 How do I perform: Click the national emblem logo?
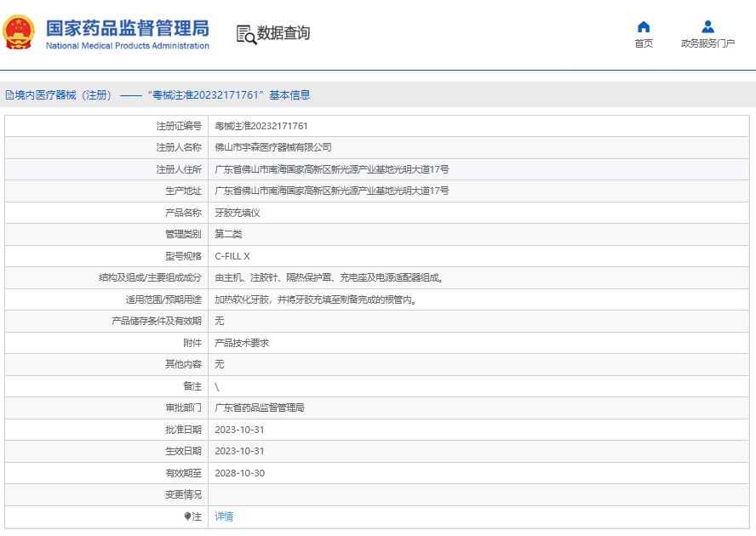(19, 32)
